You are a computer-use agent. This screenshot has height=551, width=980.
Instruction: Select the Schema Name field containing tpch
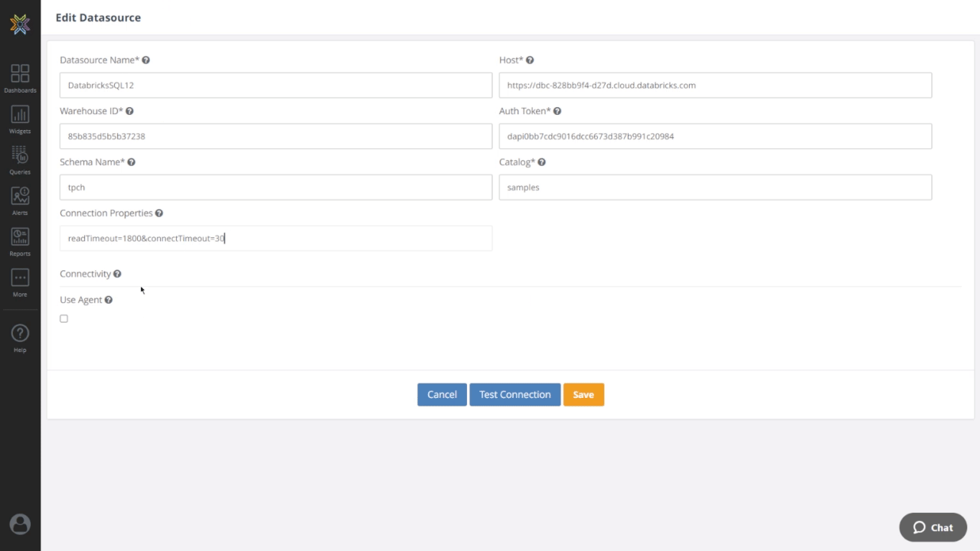pyautogui.click(x=276, y=187)
